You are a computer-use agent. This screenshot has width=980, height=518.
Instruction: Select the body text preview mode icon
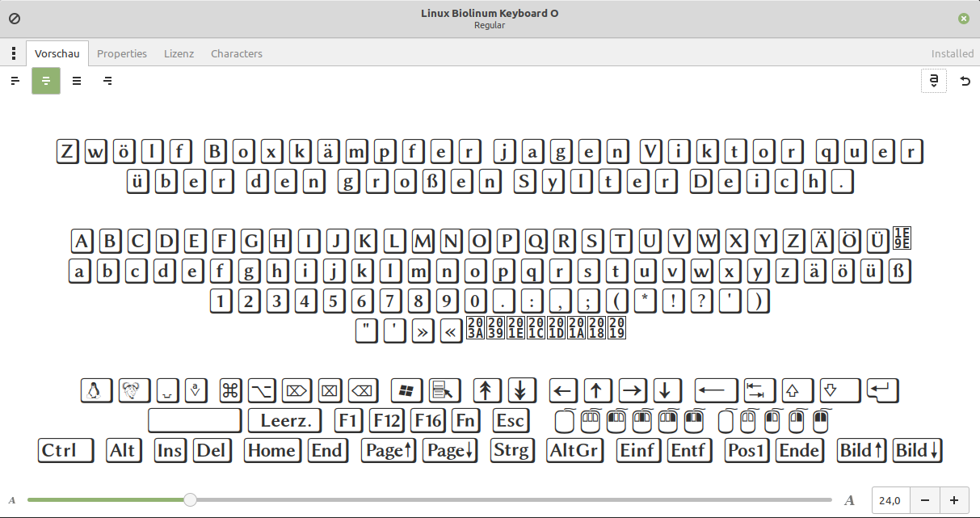pyautogui.click(x=77, y=81)
